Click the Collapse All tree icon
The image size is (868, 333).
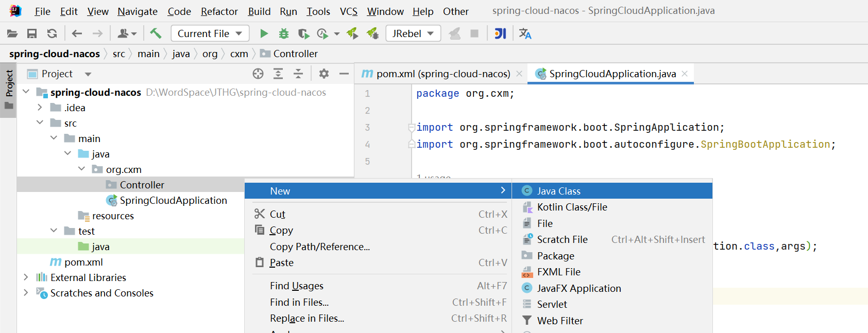click(298, 74)
